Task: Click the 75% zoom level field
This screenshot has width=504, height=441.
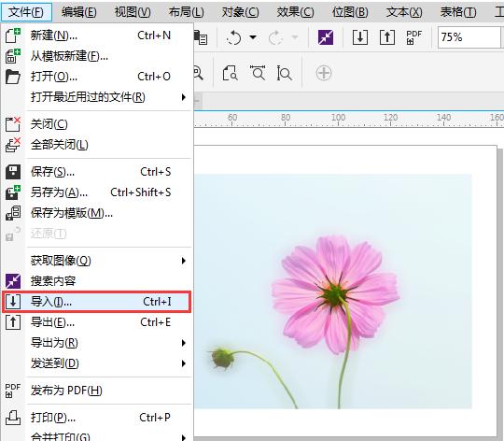Action: (469, 37)
